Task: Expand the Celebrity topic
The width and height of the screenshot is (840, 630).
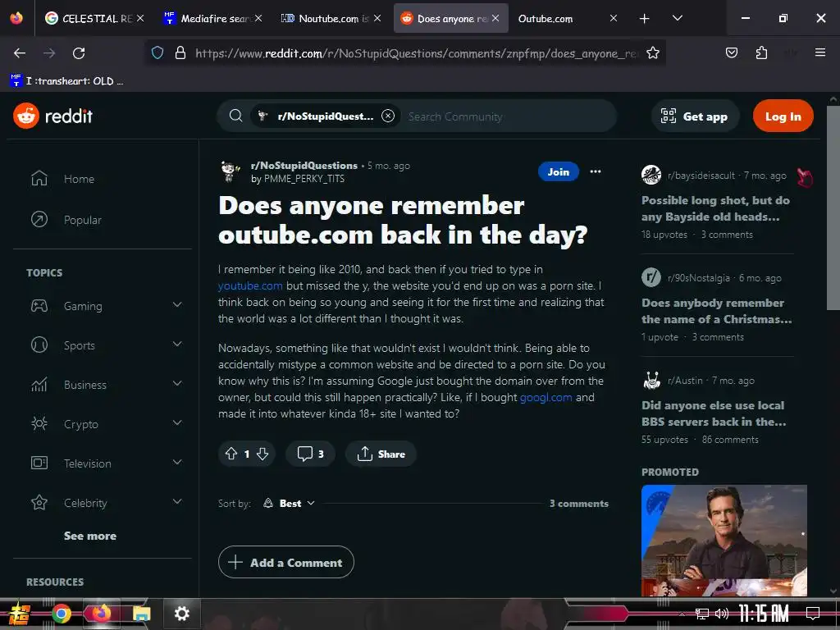Action: [177, 502]
